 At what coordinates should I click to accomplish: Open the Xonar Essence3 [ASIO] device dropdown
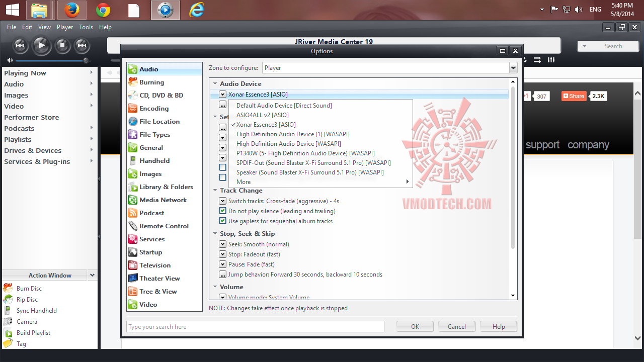[x=223, y=94]
